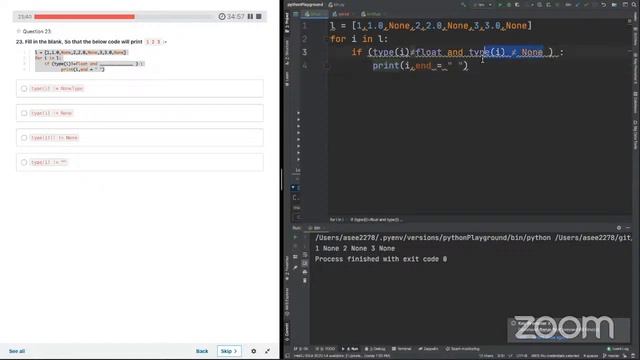Open the TODO tool window tab
The image size is (640, 360).
[325, 349]
